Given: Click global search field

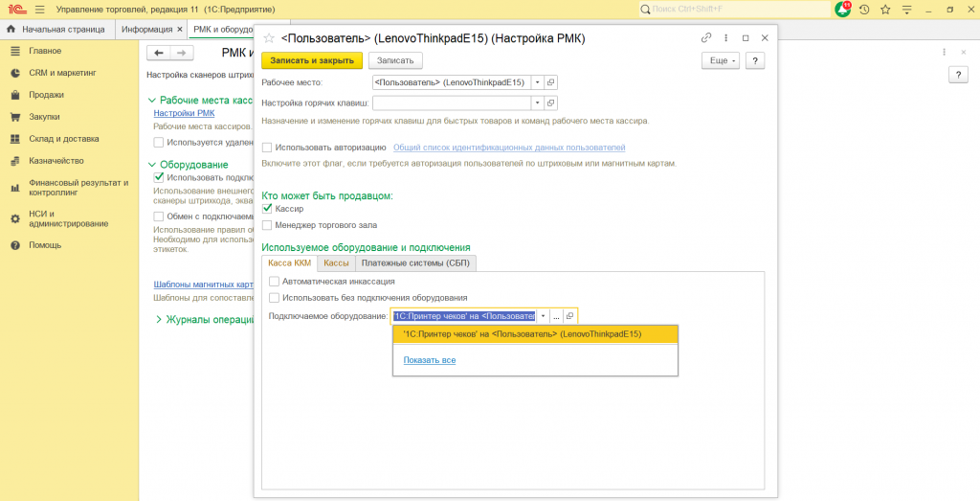Looking at the screenshot, I should pyautogui.click(x=734, y=10).
